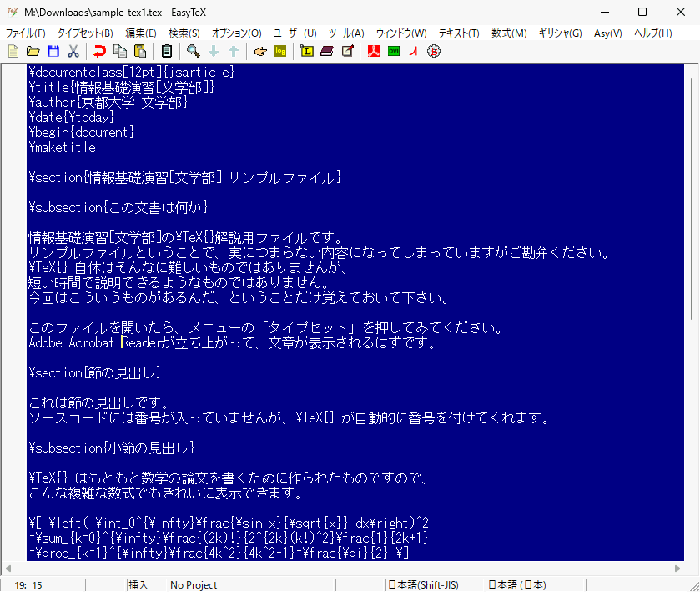The image size is (700, 592).
Task: Open the オプション(O) menu
Action: click(237, 33)
